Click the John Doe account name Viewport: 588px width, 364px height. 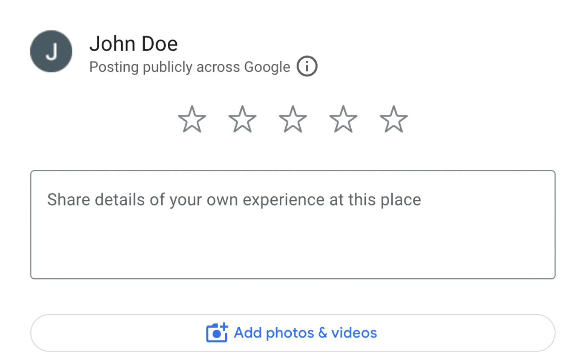(134, 44)
